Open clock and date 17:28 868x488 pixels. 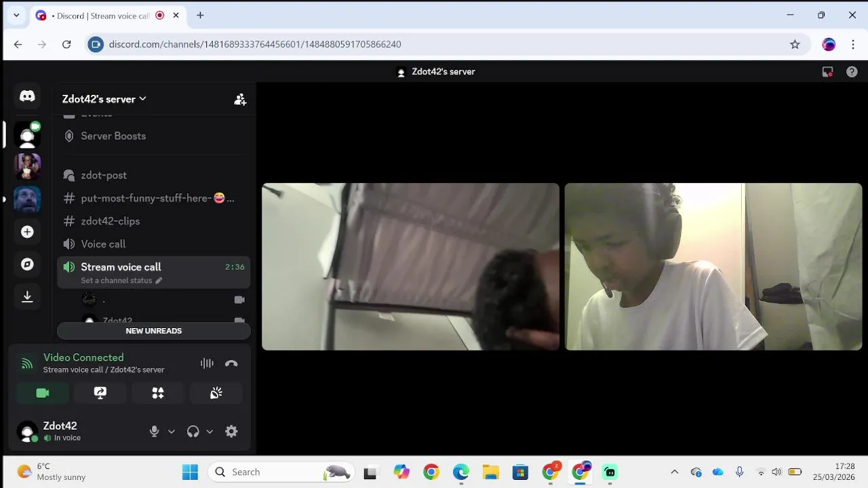click(x=834, y=472)
